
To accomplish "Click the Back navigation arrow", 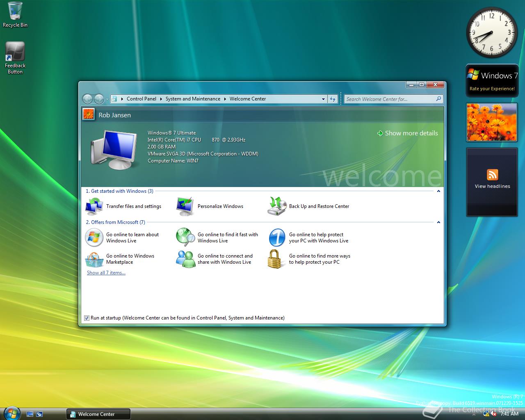I will point(87,99).
